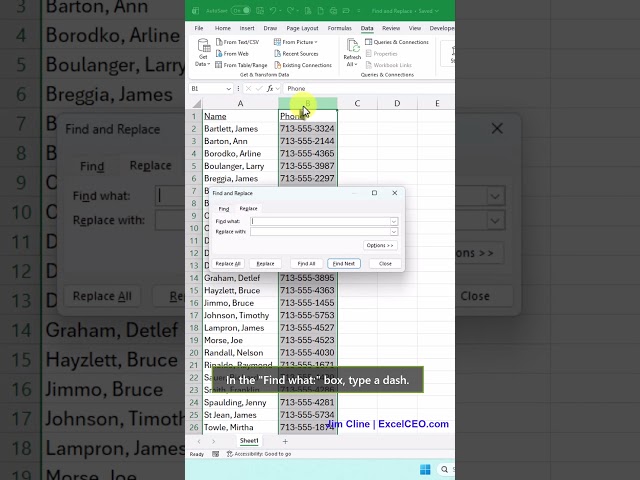
Task: Click the Refresh All icon
Action: 352,45
